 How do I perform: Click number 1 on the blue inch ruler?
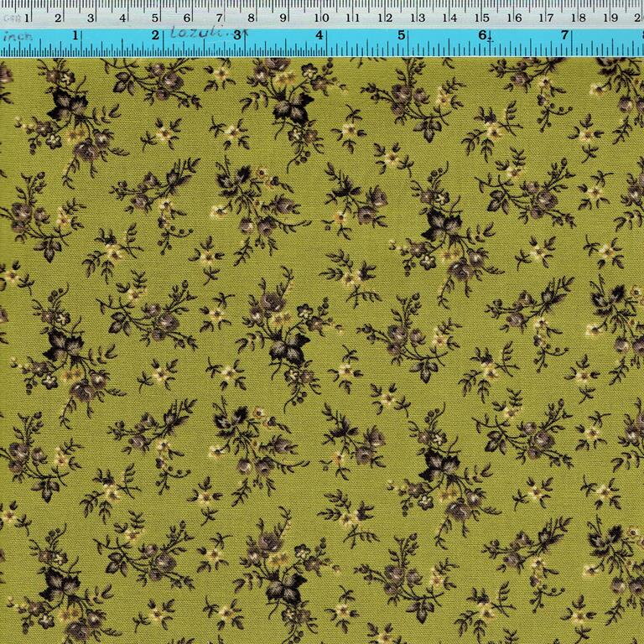click(x=75, y=35)
